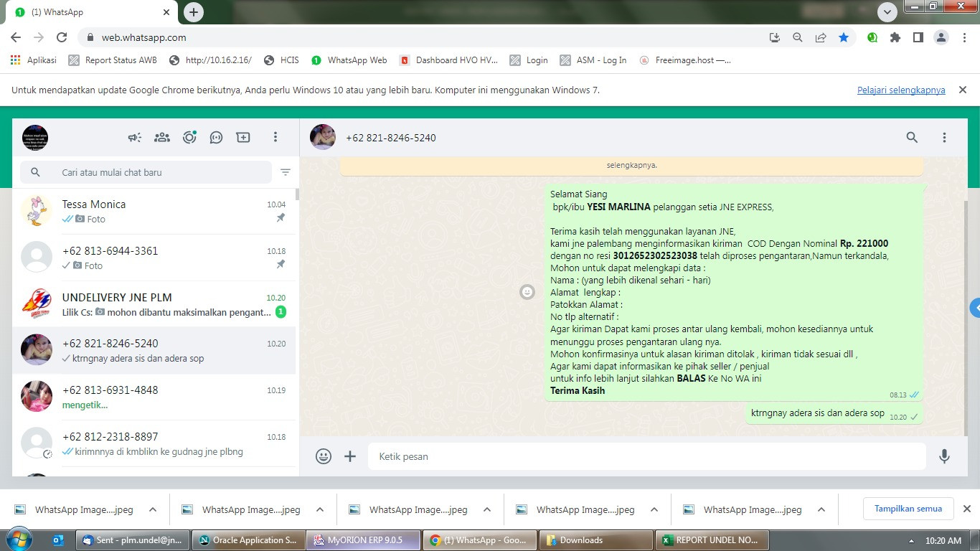
Task: Share this page icon
Action: 821,37
